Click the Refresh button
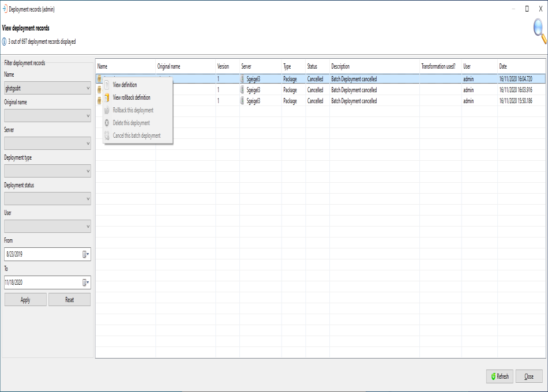 tap(500, 376)
